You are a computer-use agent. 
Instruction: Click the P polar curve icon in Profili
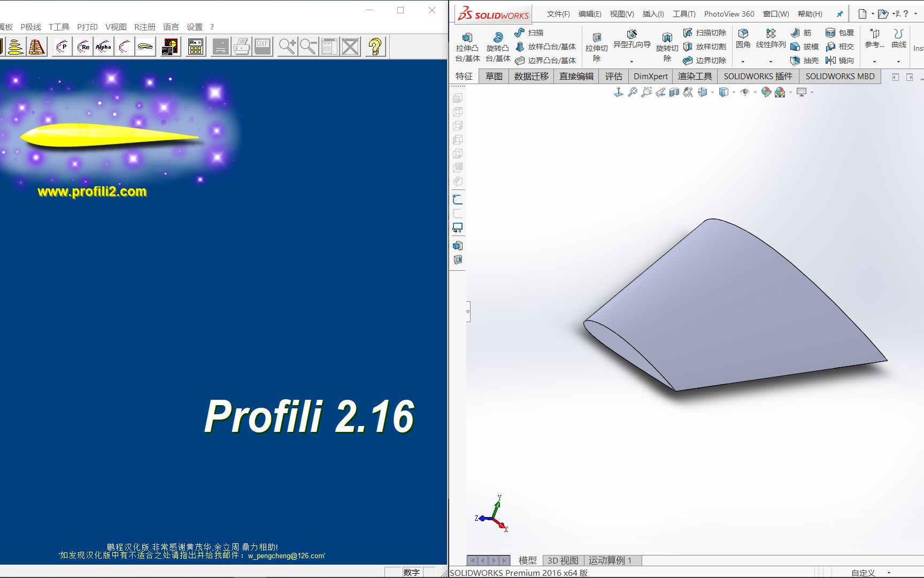[x=63, y=47]
